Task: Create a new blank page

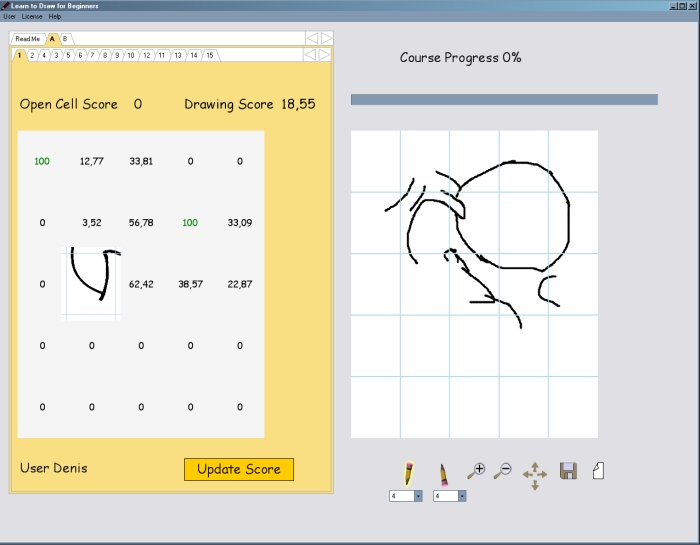Action: (598, 471)
